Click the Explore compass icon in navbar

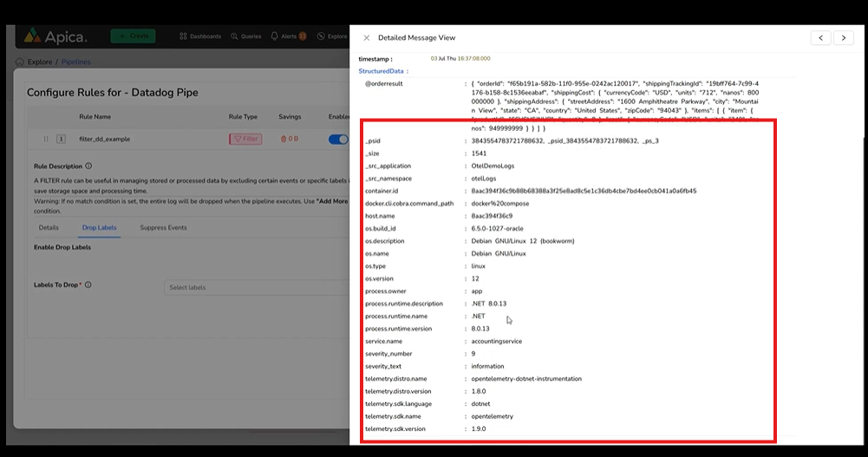(x=321, y=36)
